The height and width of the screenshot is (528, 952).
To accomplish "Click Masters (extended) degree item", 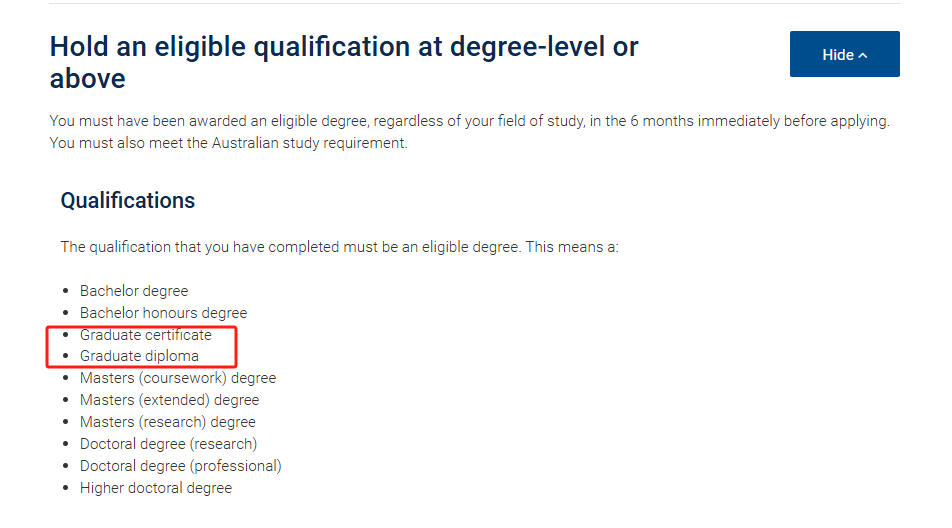I will click(x=169, y=400).
